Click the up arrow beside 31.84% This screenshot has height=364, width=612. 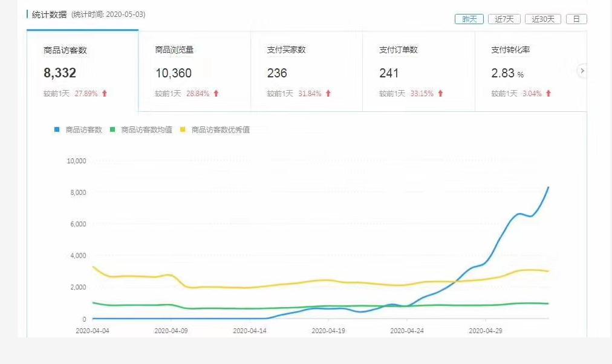328,94
